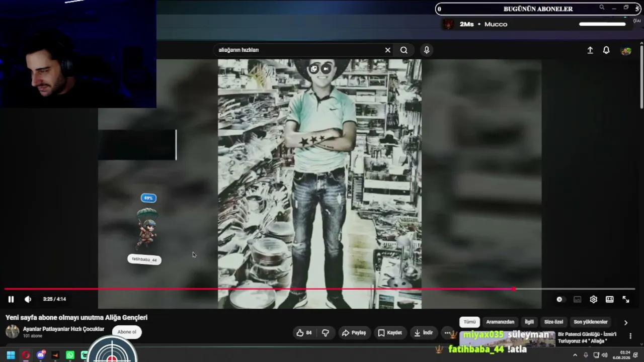Select the Tümü filter chip
The image size is (644, 362).
coord(469,322)
